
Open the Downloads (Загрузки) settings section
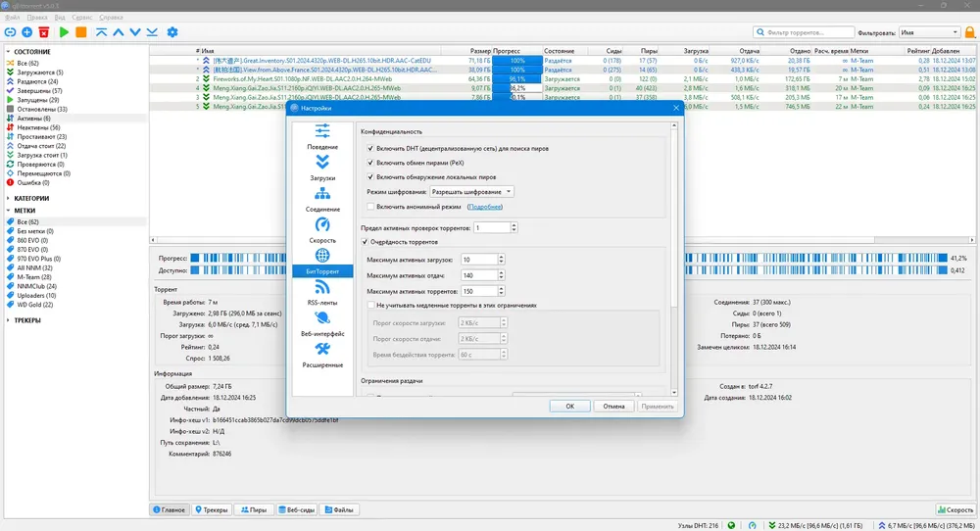click(x=322, y=169)
